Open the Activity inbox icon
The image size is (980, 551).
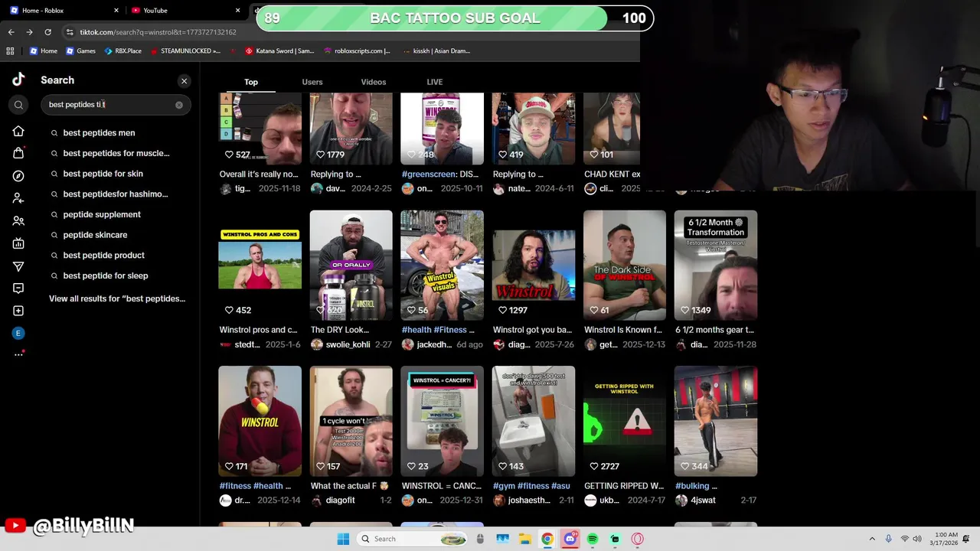[18, 289]
